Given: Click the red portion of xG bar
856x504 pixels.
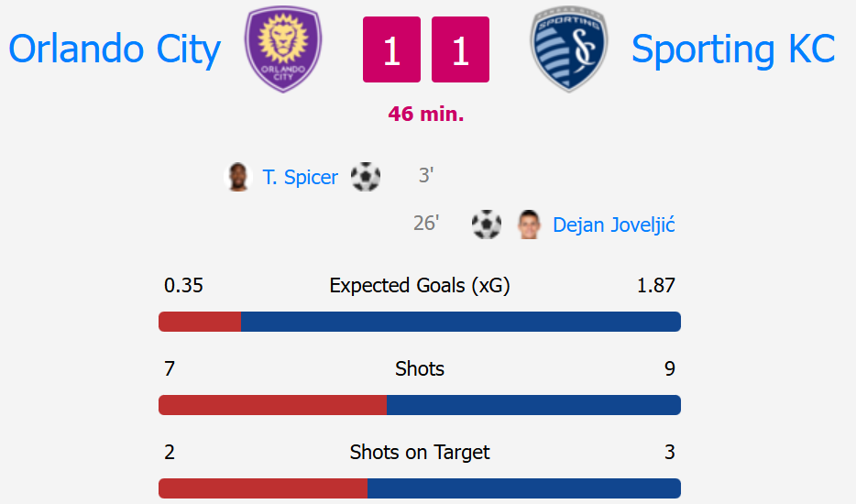Looking at the screenshot, I should pyautogui.click(x=200, y=322).
